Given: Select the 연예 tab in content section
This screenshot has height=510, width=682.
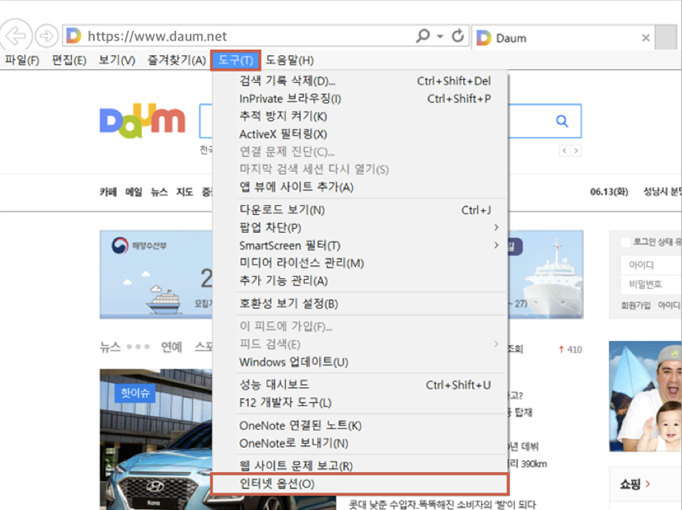Looking at the screenshot, I should tap(171, 347).
